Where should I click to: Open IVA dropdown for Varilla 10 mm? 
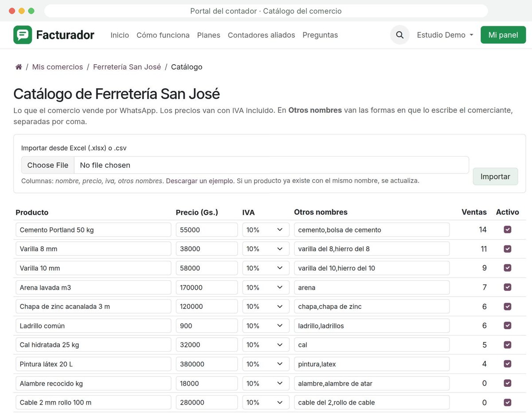tap(266, 268)
